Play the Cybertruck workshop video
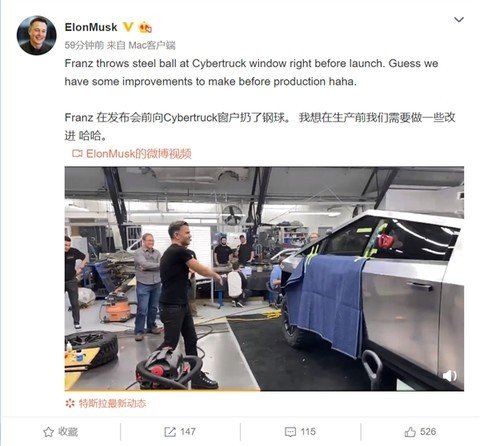 (264, 278)
